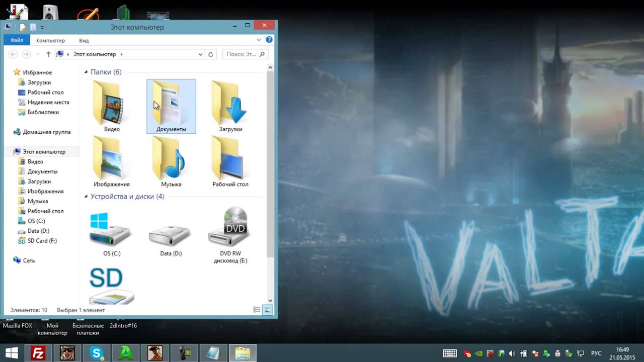The height and width of the screenshot is (362, 644).
Task: Select the DVD RW дисковод (E:) icon
Action: click(229, 226)
